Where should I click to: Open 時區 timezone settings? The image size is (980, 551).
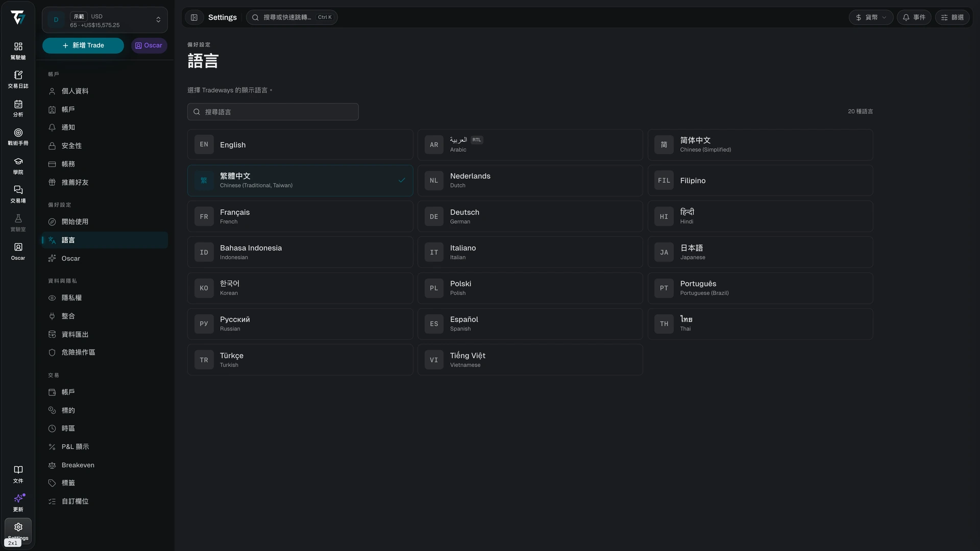pos(105,429)
